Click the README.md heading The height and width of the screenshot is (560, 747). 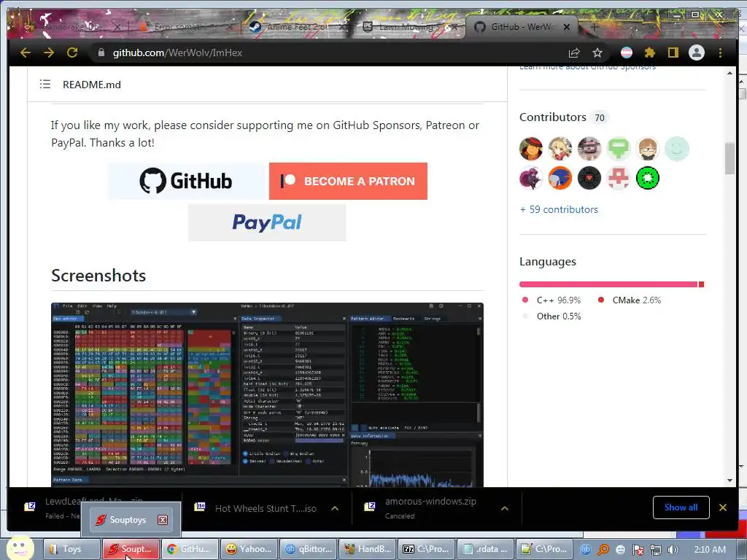click(92, 85)
